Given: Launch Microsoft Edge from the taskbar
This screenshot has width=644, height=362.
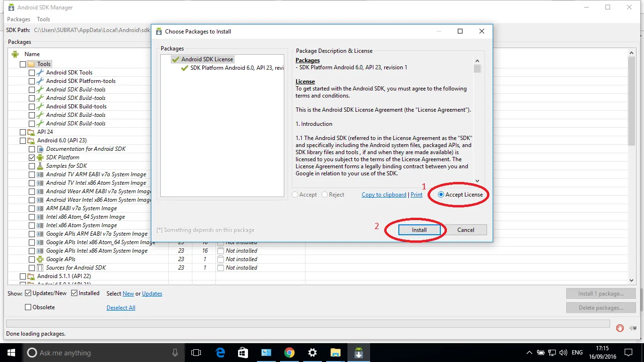Looking at the screenshot, I should [220, 353].
